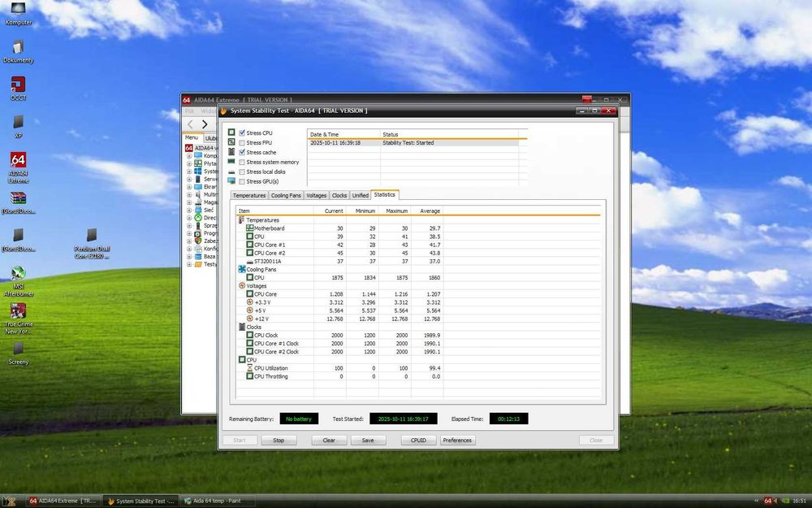The image size is (812, 508).
Task: Click the Voltages group icon in statistics
Action: coord(242,285)
